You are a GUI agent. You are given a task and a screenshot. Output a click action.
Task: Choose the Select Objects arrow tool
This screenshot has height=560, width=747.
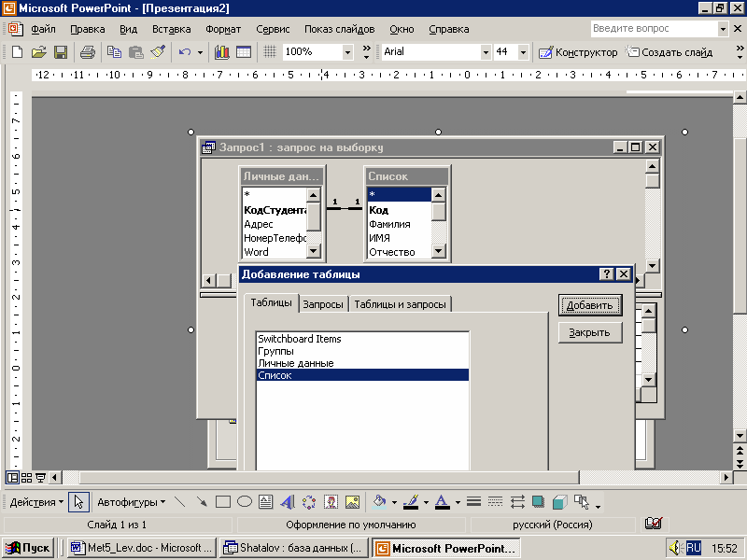78,502
